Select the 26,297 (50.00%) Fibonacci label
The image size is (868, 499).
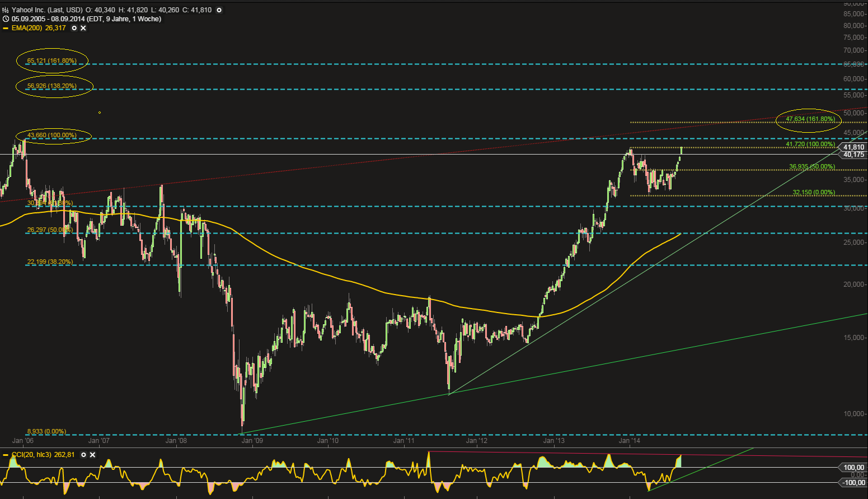[x=50, y=230]
